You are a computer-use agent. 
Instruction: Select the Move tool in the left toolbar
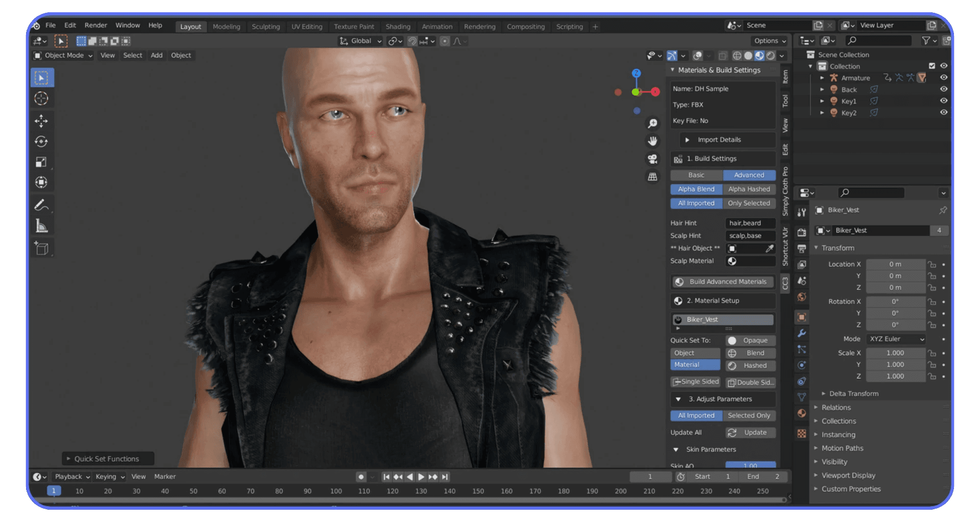pos(42,121)
